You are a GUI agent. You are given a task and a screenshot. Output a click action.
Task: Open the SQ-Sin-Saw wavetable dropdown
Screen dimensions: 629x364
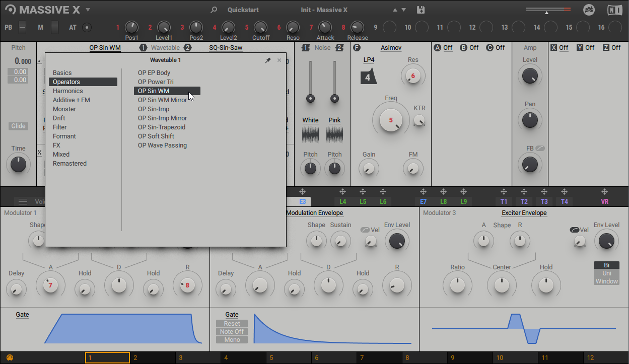226,48
